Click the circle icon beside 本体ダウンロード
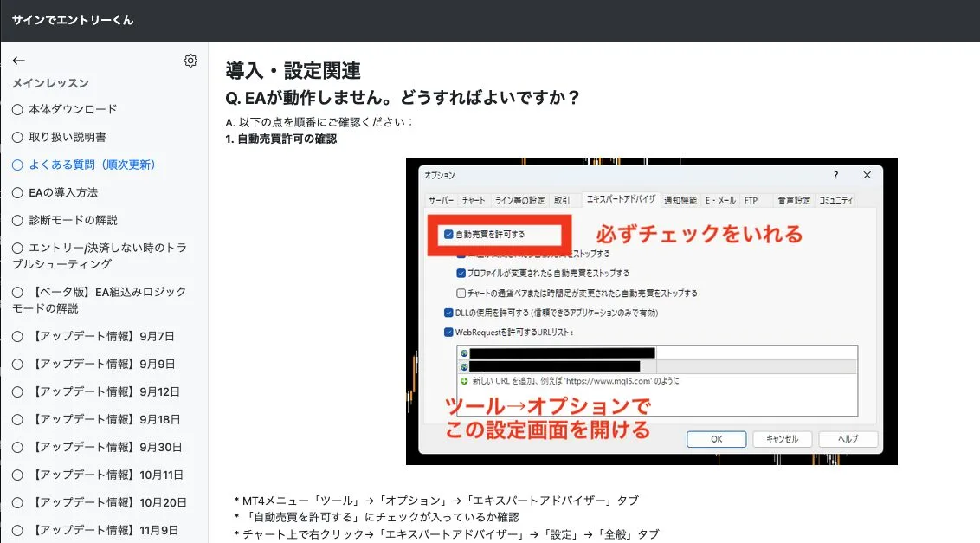 [17, 109]
